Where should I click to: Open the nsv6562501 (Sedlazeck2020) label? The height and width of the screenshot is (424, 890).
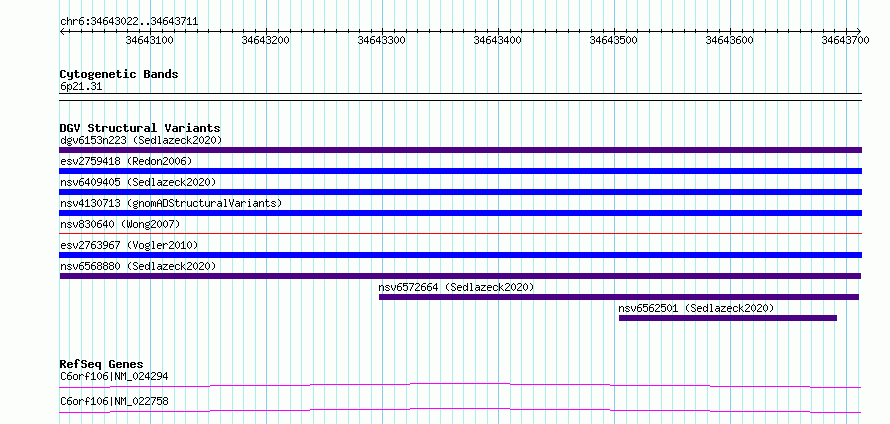tap(696, 308)
